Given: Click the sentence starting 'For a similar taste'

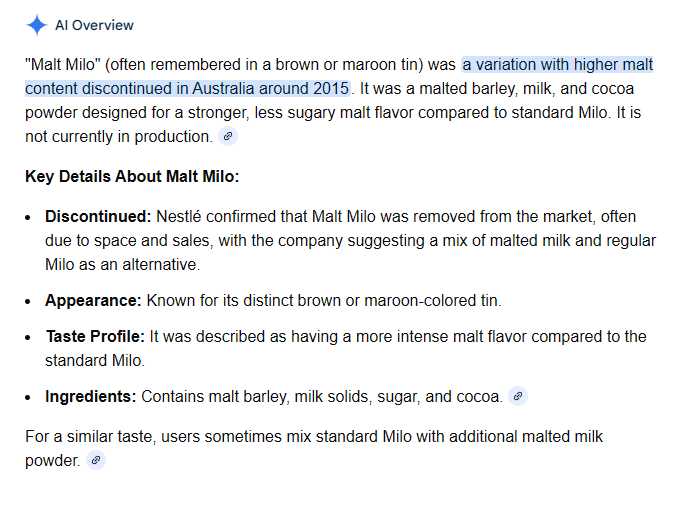Looking at the screenshot, I should (314, 448).
